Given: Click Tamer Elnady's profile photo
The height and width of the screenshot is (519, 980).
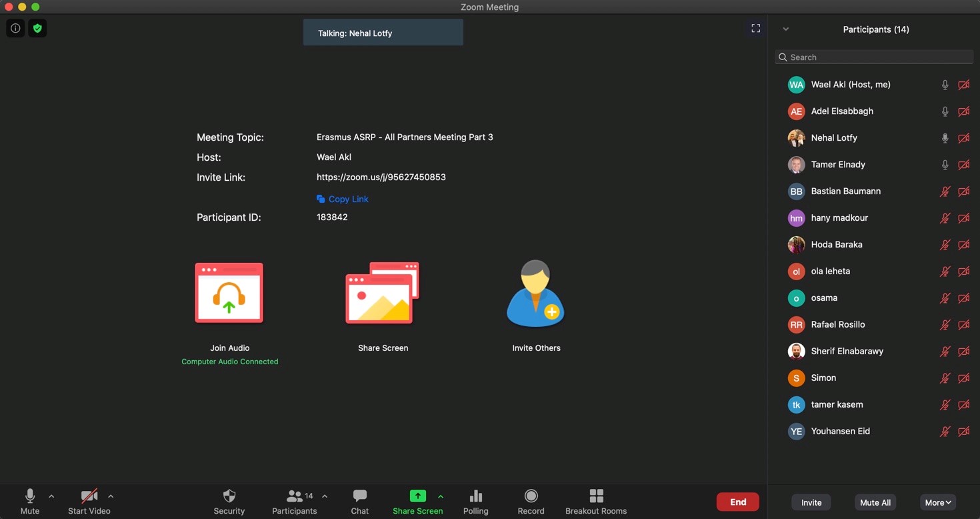Looking at the screenshot, I should click(x=796, y=165).
